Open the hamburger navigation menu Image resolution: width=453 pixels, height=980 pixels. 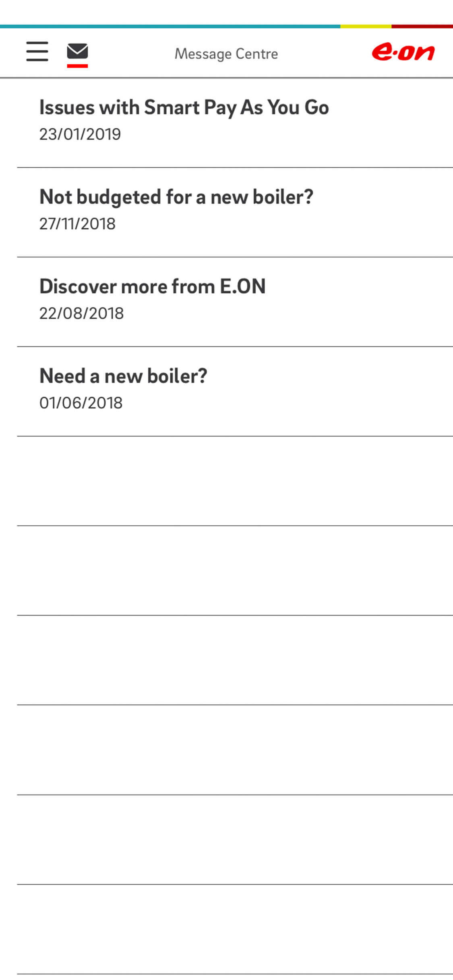pyautogui.click(x=37, y=51)
